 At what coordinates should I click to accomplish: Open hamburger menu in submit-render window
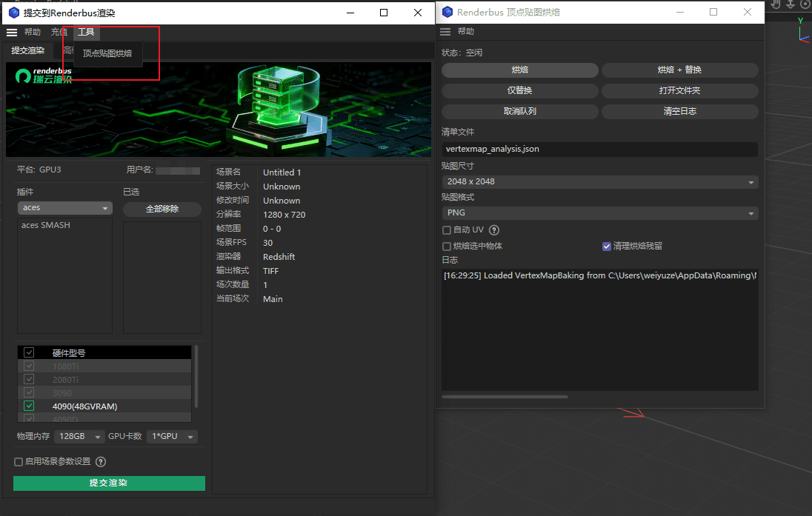pyautogui.click(x=12, y=32)
